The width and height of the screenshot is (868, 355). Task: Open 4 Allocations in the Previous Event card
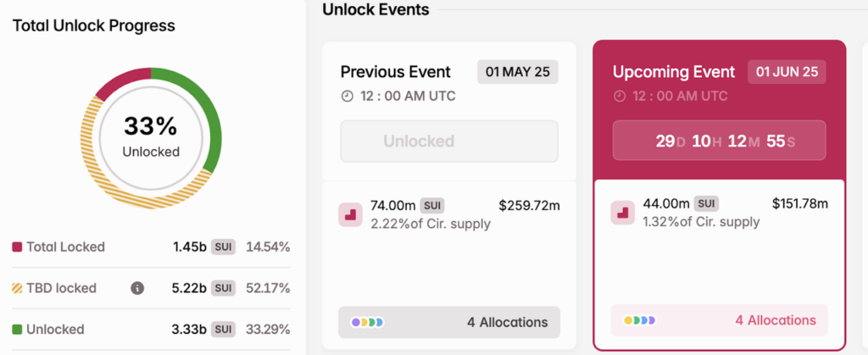[449, 322]
